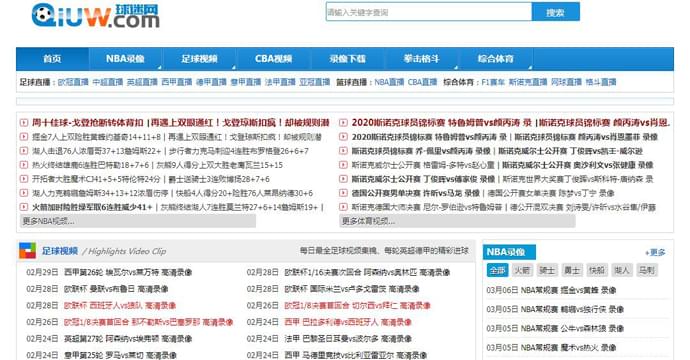
Task: Open the NBA直播 live link
Action: coord(389,82)
